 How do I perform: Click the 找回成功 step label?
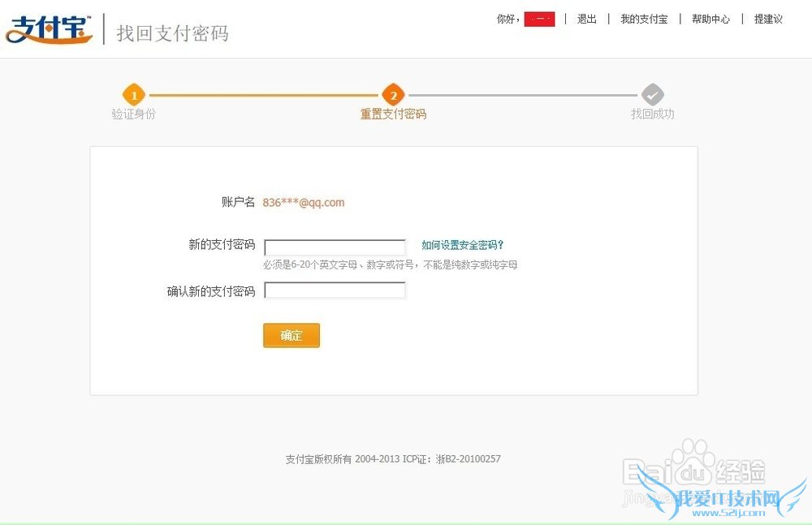coord(653,114)
